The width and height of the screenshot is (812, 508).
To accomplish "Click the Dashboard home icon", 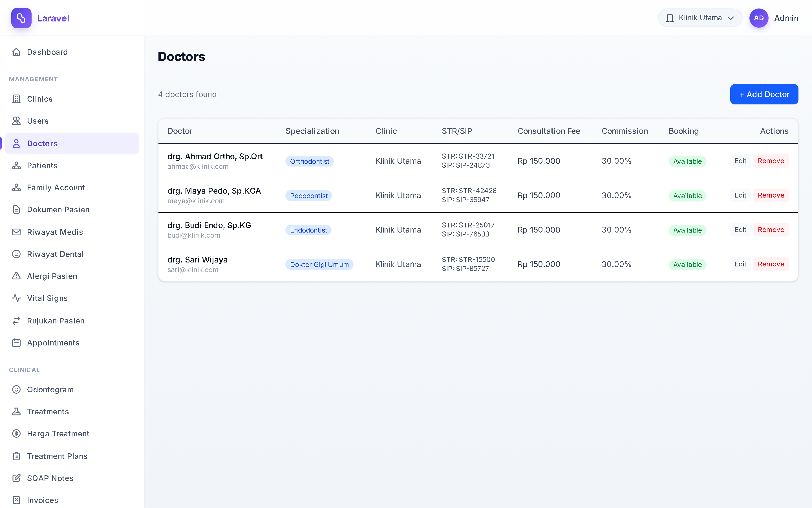I will (16, 52).
